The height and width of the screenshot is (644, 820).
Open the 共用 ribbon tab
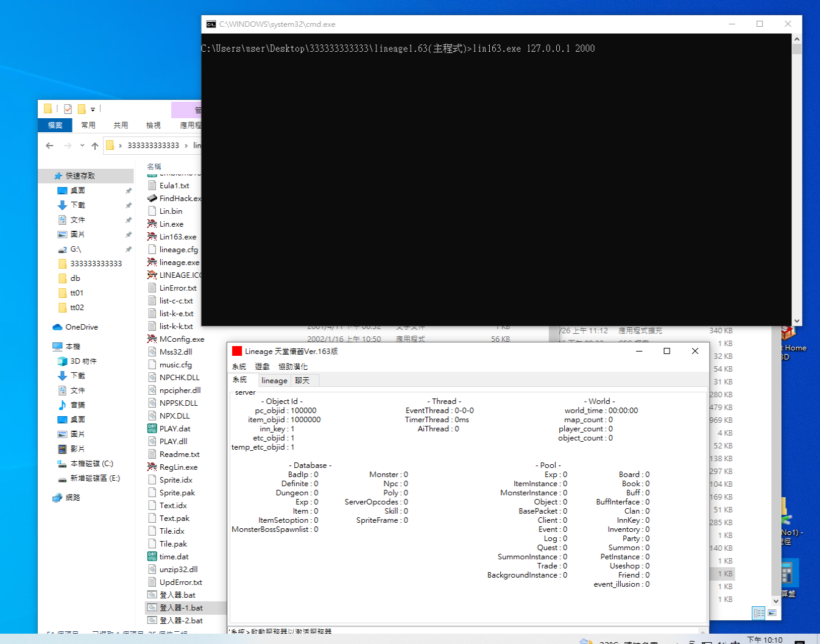(121, 125)
